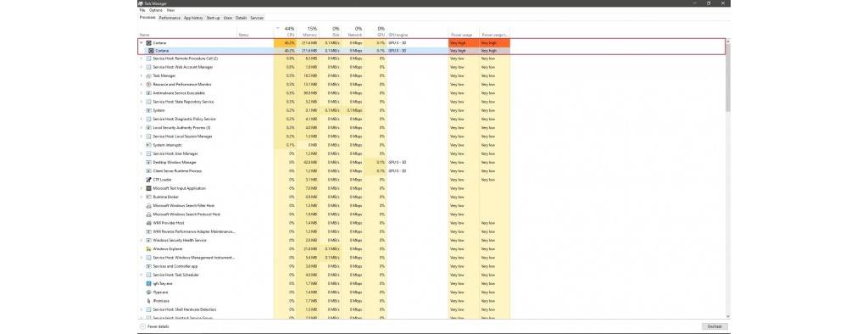Expand the Task Manager process group

[x=142, y=76]
